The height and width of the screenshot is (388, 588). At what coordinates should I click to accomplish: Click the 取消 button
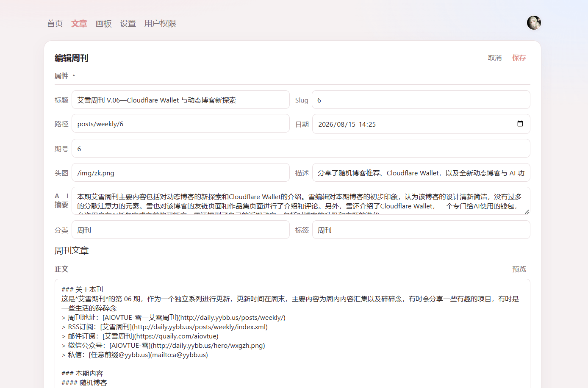click(495, 58)
